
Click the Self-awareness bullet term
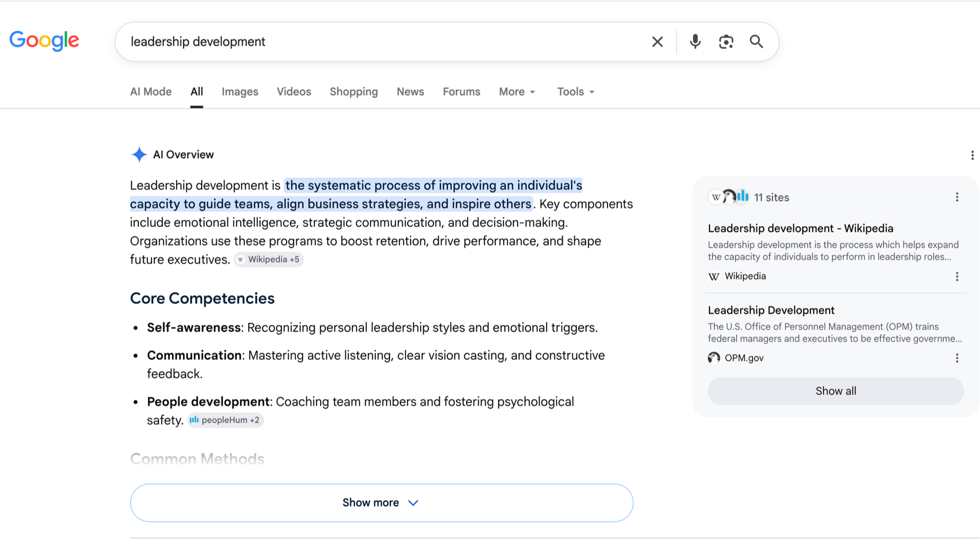[x=194, y=327]
